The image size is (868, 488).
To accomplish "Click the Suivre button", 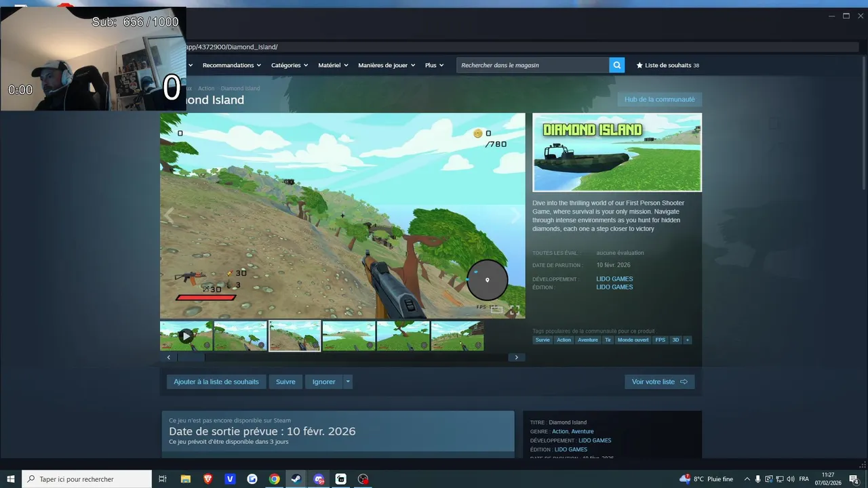I will pos(285,382).
